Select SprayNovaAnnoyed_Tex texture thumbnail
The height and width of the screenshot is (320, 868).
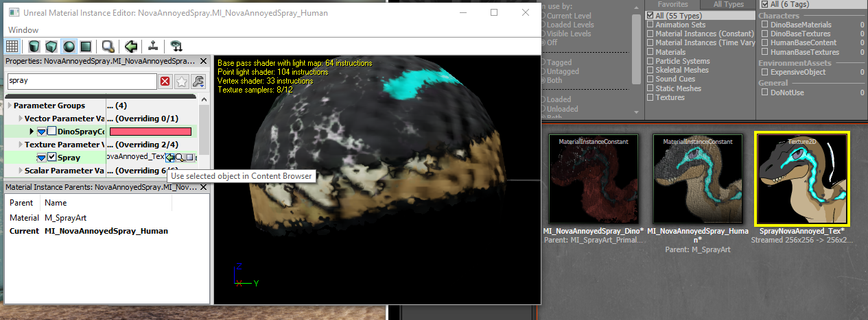(x=801, y=180)
